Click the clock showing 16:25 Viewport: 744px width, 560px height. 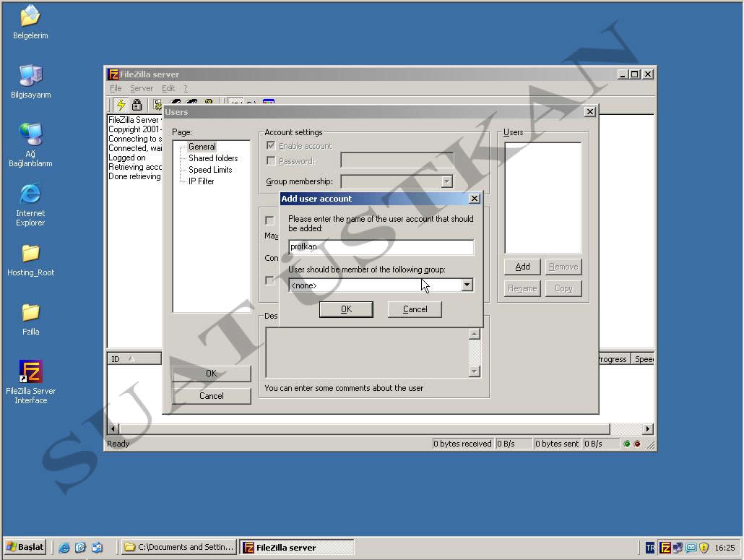[724, 548]
